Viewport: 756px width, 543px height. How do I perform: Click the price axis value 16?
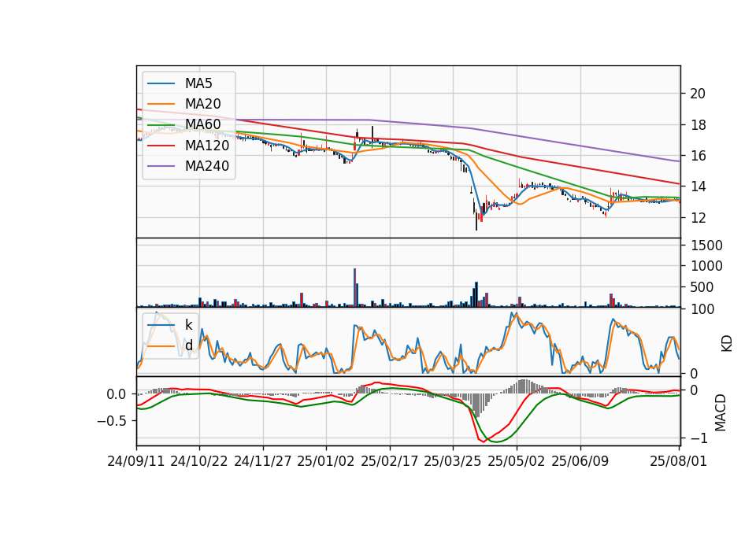[698, 156]
